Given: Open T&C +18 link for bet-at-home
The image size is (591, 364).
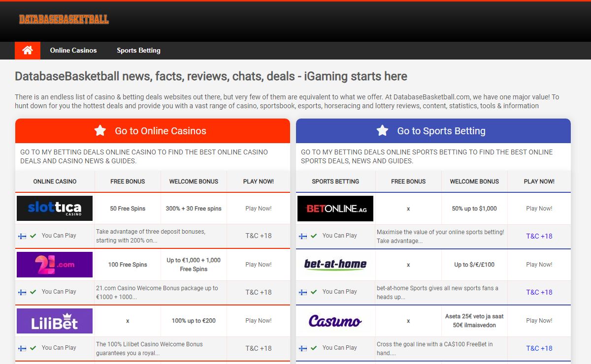Looking at the screenshot, I should [539, 292].
